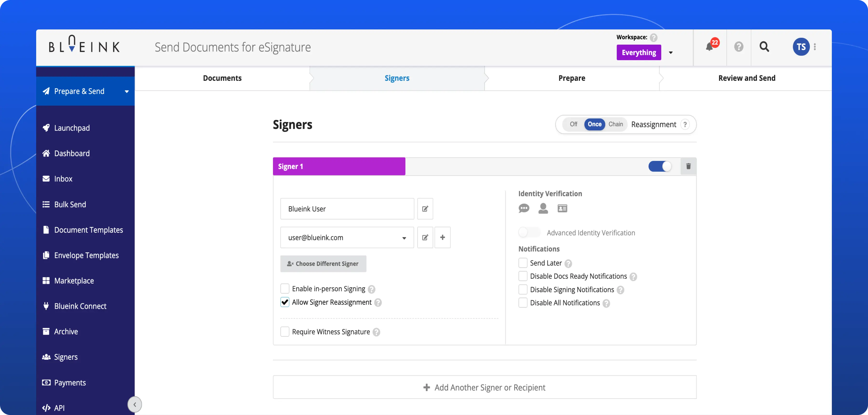This screenshot has width=868, height=415.
Task: Go to the Signers step
Action: (x=397, y=78)
